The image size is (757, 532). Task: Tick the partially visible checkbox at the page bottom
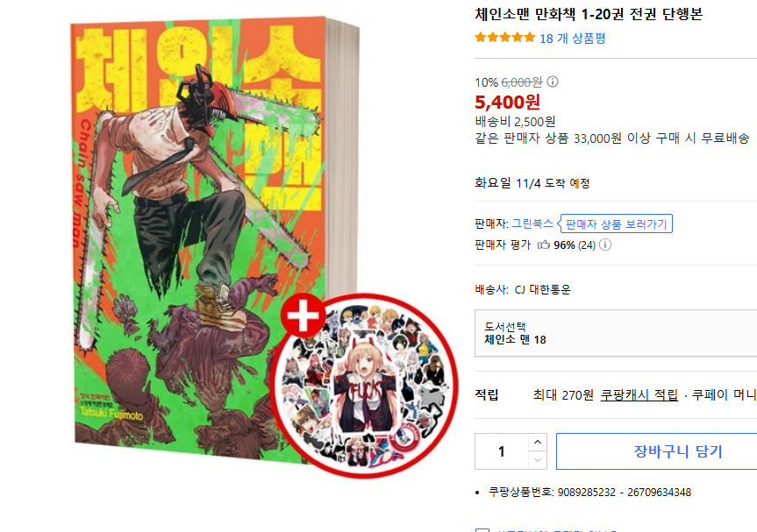pyautogui.click(x=482, y=530)
